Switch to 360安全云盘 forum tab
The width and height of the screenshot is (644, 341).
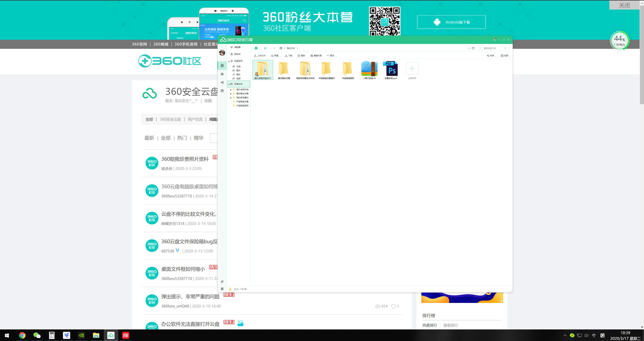pos(170,119)
